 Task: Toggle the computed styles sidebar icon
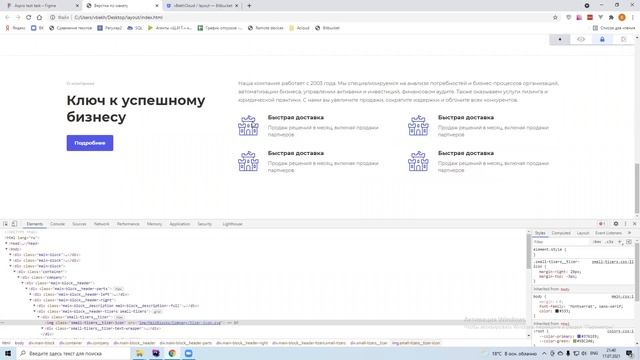click(629, 242)
